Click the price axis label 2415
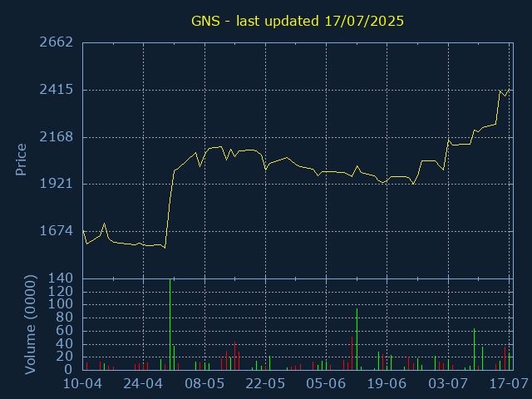Viewport: 532px width, 399px height. pyautogui.click(x=57, y=90)
